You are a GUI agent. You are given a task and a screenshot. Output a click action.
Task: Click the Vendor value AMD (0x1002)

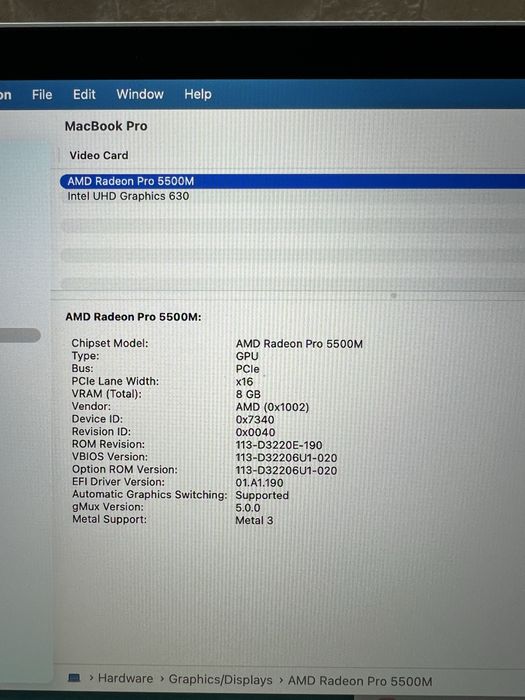[x=272, y=407]
